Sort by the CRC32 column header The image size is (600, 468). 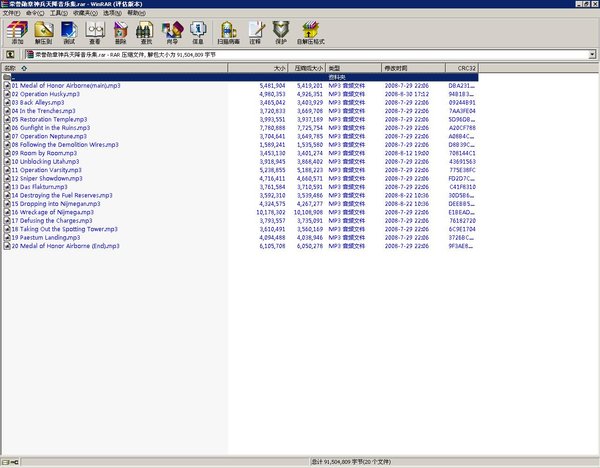click(462, 68)
